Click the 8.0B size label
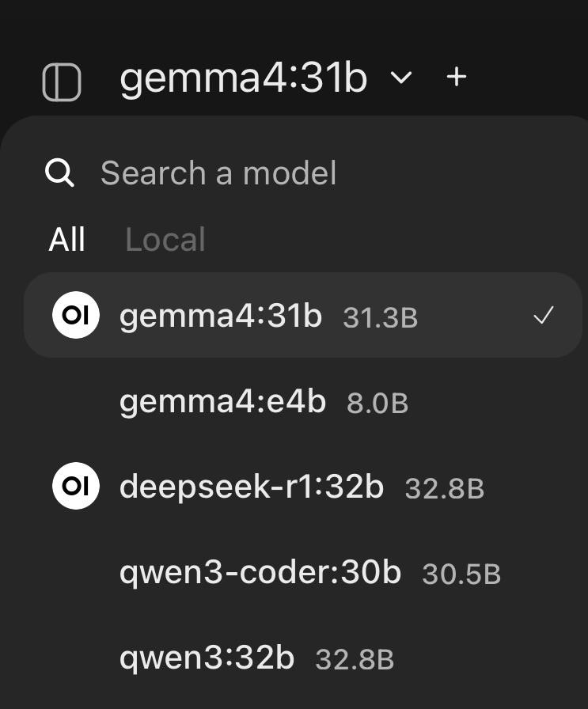The height and width of the screenshot is (709, 588). (x=377, y=404)
